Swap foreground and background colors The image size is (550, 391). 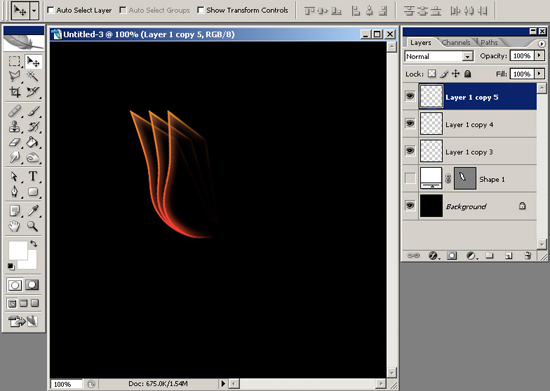(33, 243)
